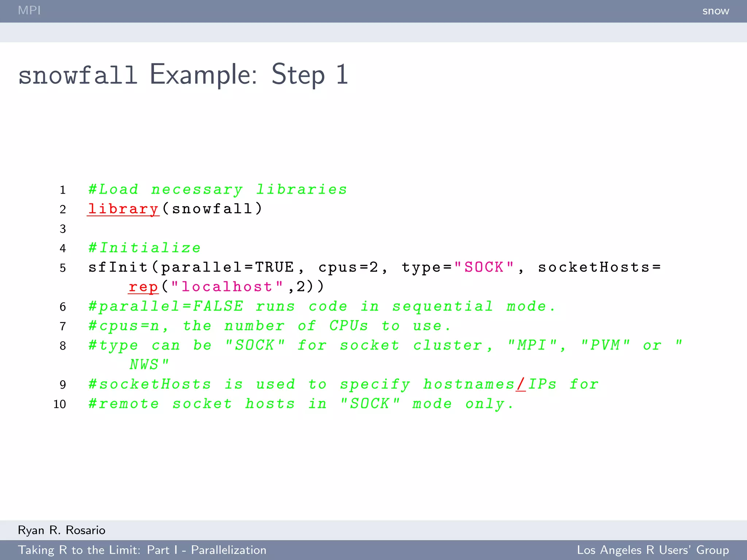The height and width of the screenshot is (560, 747).
Task: Click the snow subsection link in header
Action: 715,11
